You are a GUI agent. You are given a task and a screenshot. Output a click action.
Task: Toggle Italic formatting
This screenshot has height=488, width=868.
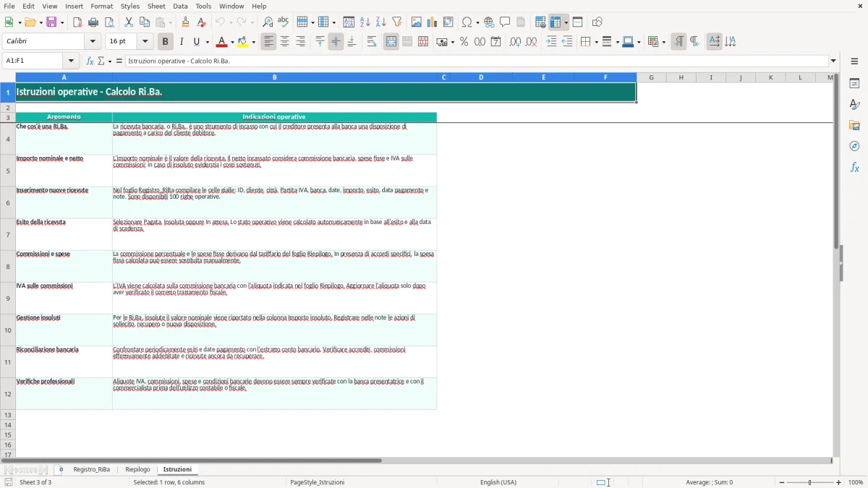[x=182, y=42]
